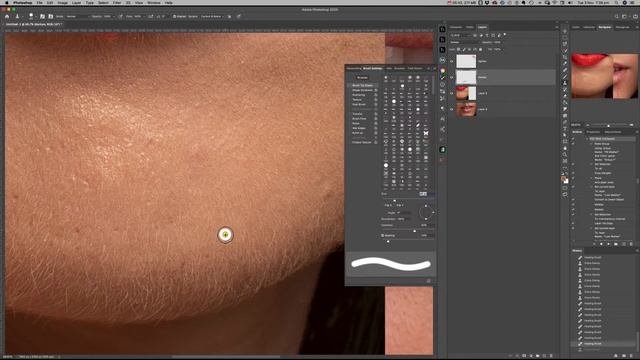Click the Navigator zoom out mountain button
The image size is (640, 360).
coord(588,125)
